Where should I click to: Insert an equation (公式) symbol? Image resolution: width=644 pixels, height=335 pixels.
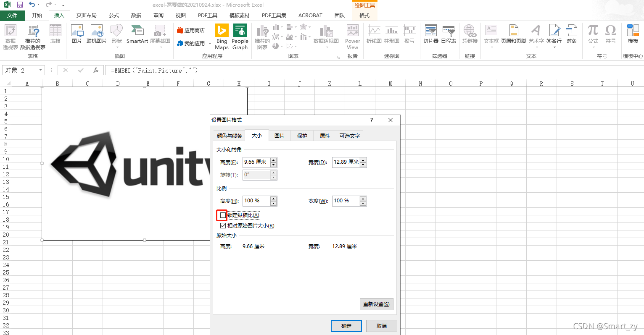(593, 36)
